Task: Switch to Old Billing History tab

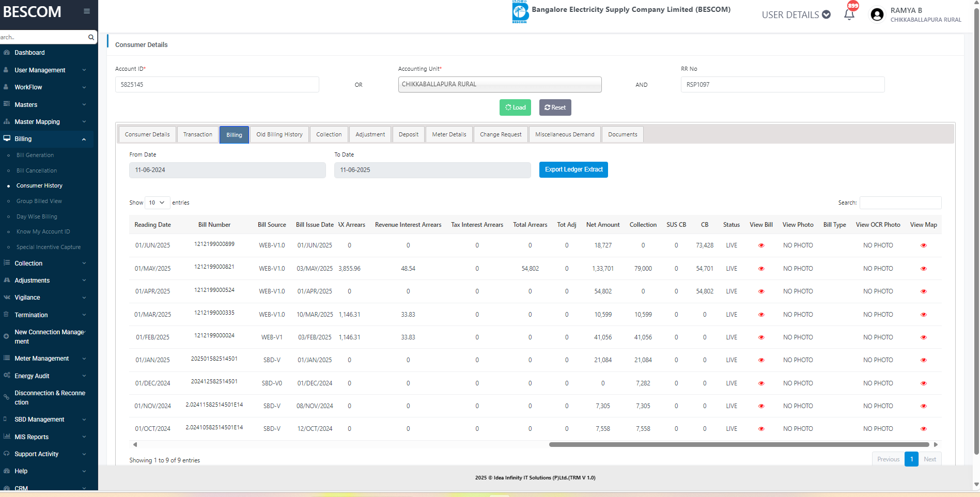Action: click(x=279, y=134)
